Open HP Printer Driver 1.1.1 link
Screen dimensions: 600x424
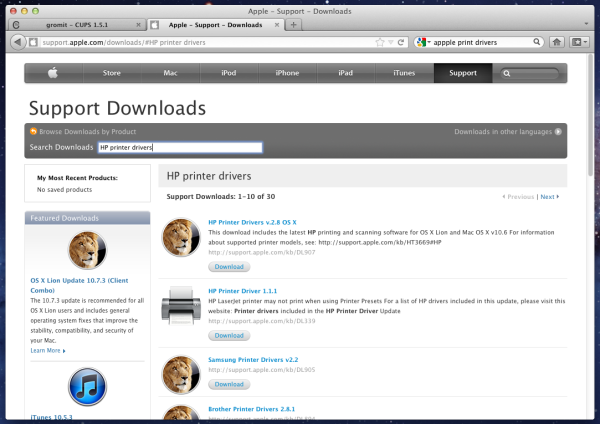[243, 291]
